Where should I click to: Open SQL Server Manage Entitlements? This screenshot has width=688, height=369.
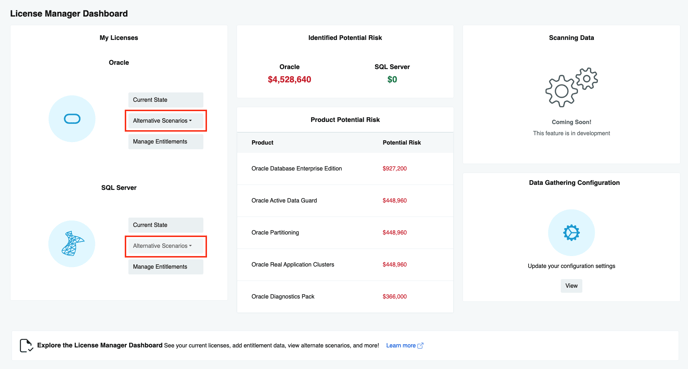[x=165, y=267]
